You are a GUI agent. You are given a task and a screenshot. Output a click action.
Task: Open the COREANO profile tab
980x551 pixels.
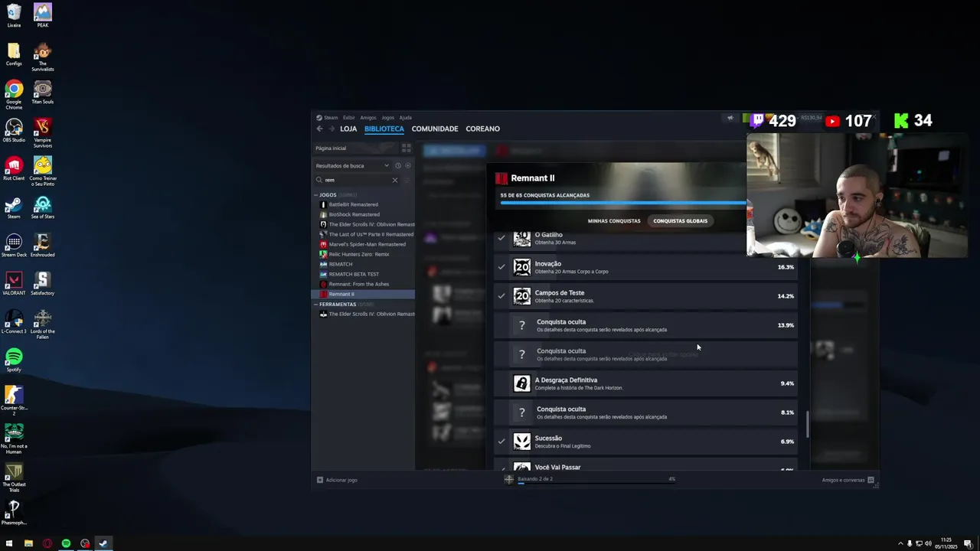pyautogui.click(x=482, y=129)
